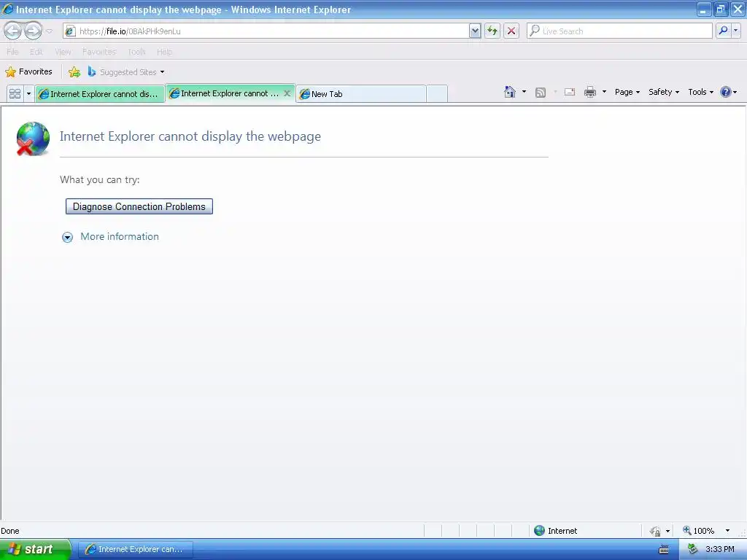
Task: Switch to the New Tab tab
Action: coord(360,94)
